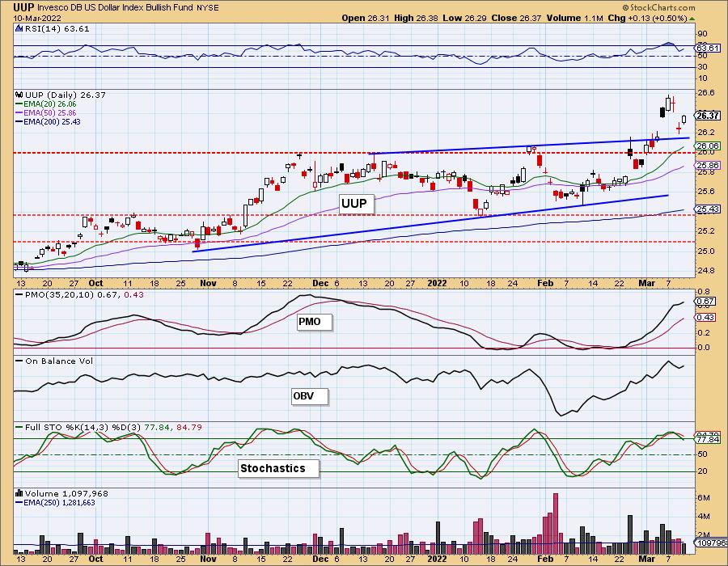The image size is (728, 566).
Task: Click the StockCharts.com copyright text
Action: click(x=658, y=7)
